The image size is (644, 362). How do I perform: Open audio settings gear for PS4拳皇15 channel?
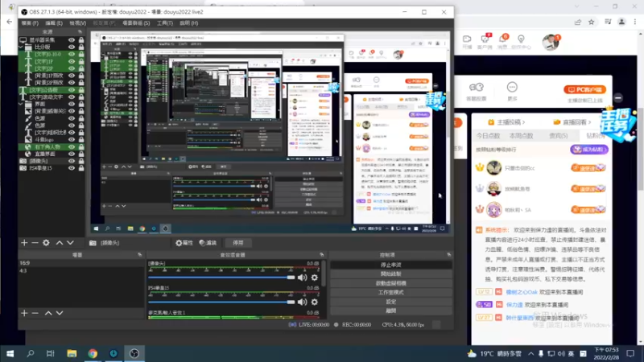(315, 302)
